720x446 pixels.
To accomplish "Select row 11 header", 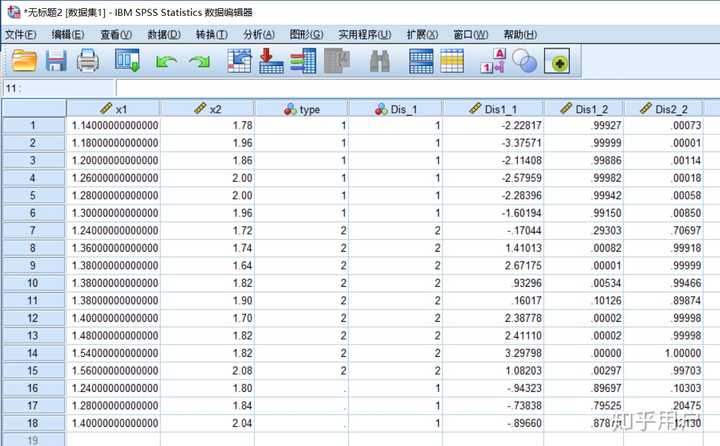I will pos(33,300).
